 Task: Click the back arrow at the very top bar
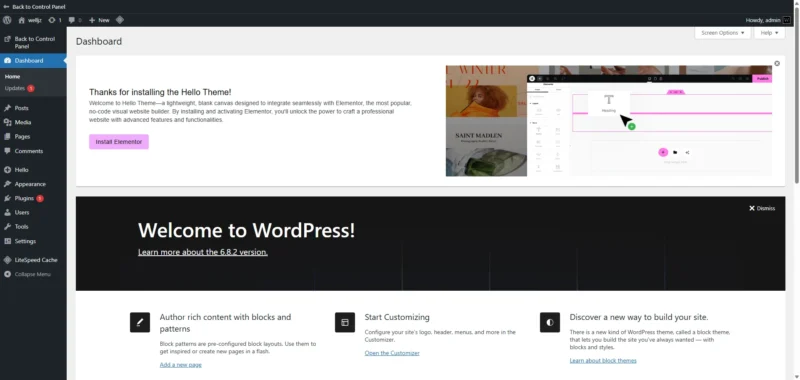[x=6, y=7]
